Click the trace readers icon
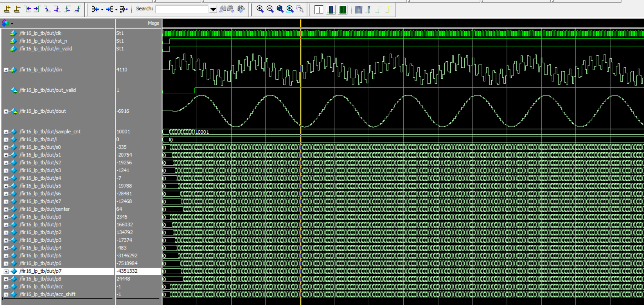The image size is (644, 305). tap(110, 9)
